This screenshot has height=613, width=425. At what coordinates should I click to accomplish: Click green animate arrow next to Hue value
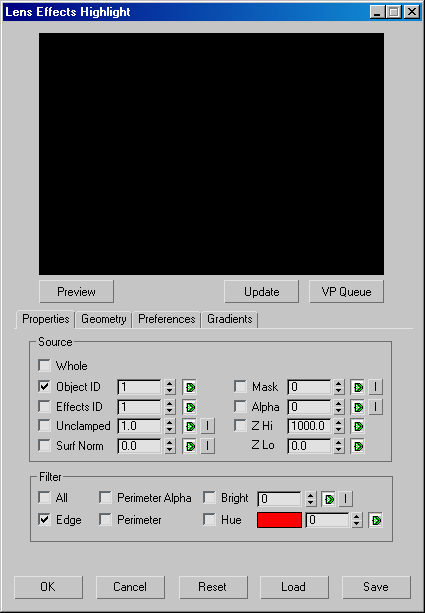coord(375,520)
